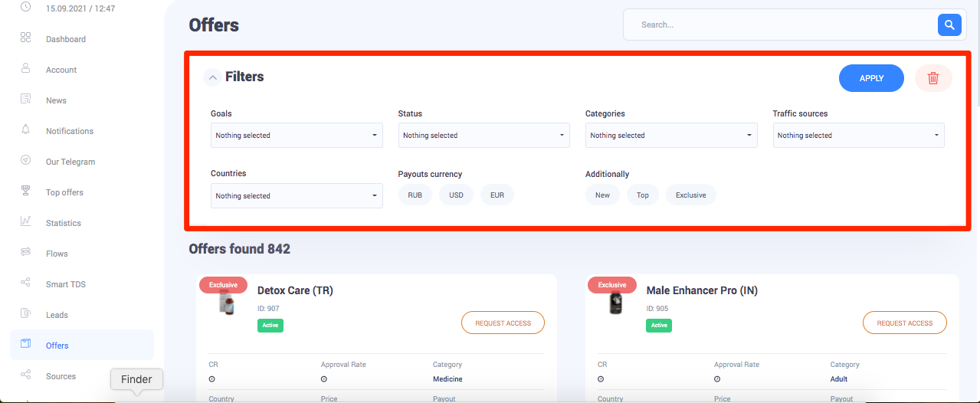Screen dimensions: 980x403
Task: Open the Traffic sources dropdown
Action: coord(858,136)
